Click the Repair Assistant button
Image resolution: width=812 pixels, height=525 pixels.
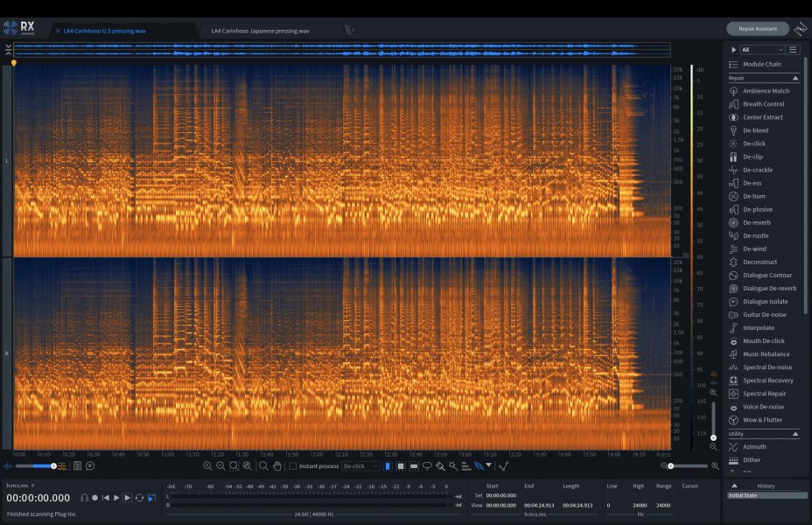click(x=758, y=29)
